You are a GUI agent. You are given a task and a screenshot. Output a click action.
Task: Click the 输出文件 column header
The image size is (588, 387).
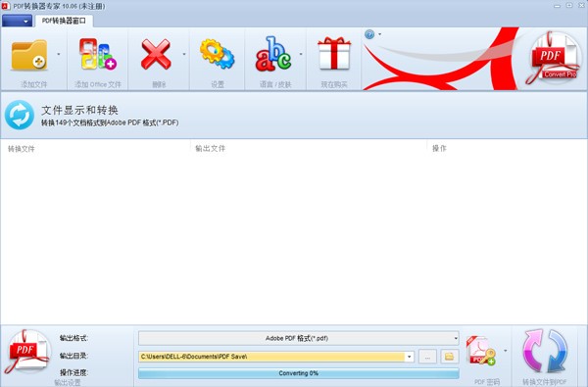(211, 149)
